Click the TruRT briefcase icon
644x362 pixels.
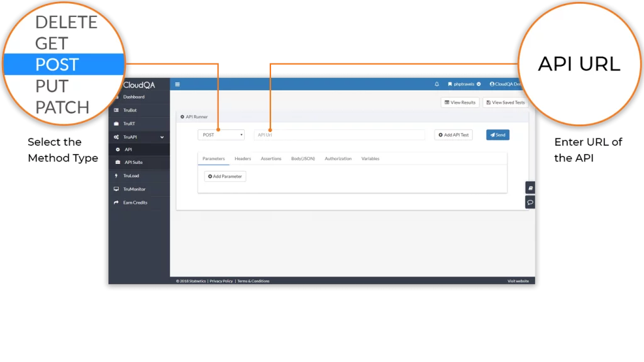pos(116,124)
